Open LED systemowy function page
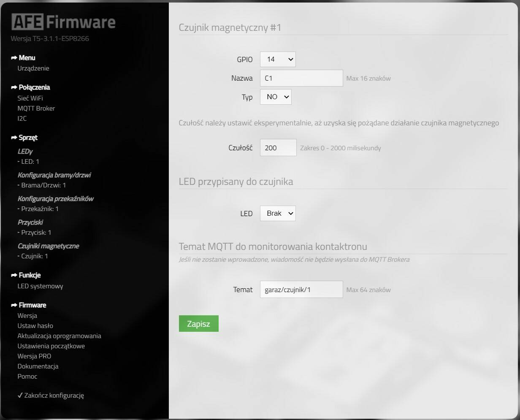520x420 pixels. click(x=40, y=286)
